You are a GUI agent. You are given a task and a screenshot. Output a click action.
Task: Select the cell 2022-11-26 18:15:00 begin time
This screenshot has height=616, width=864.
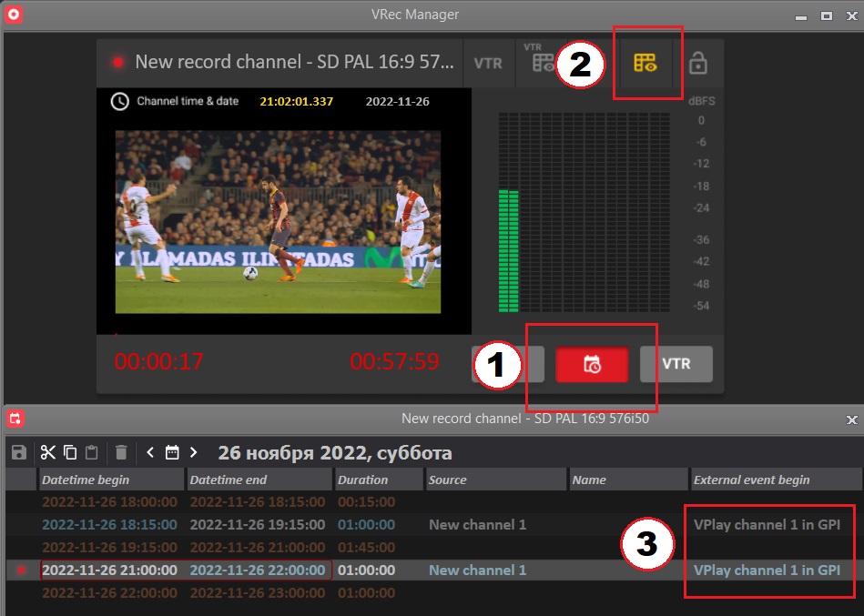109,525
